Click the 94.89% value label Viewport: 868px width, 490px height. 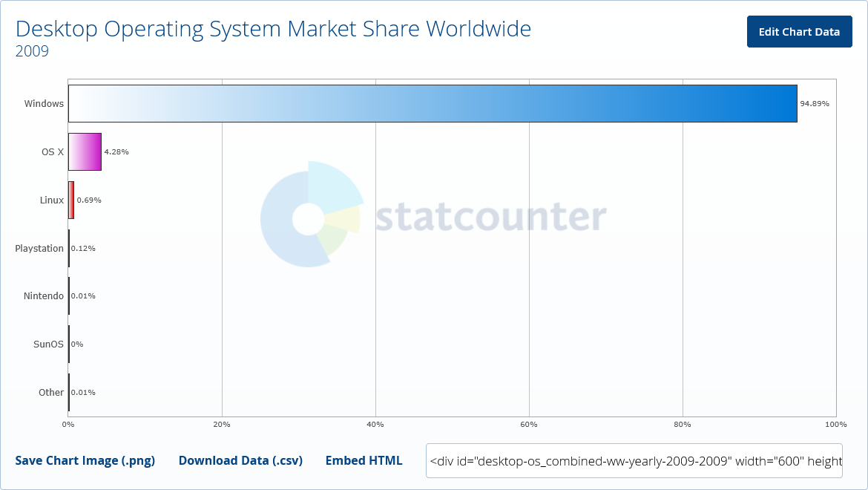click(x=815, y=103)
